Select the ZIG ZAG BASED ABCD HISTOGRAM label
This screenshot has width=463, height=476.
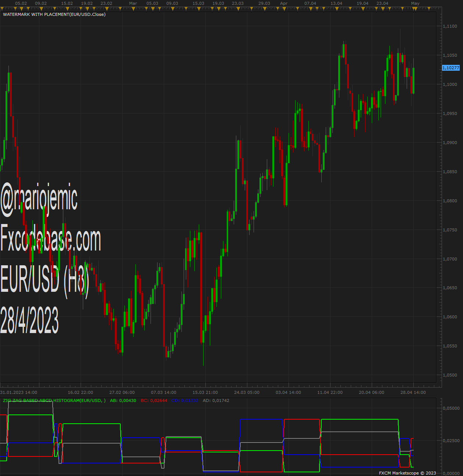pos(54,400)
